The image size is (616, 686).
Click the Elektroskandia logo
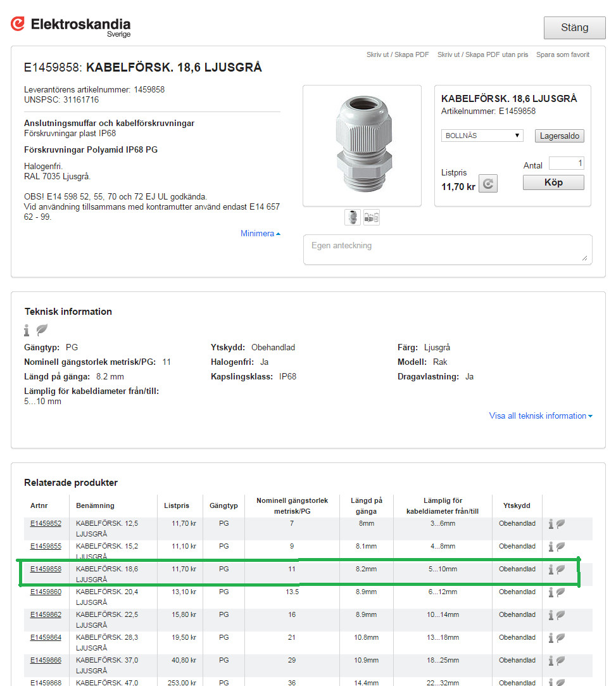[x=70, y=26]
